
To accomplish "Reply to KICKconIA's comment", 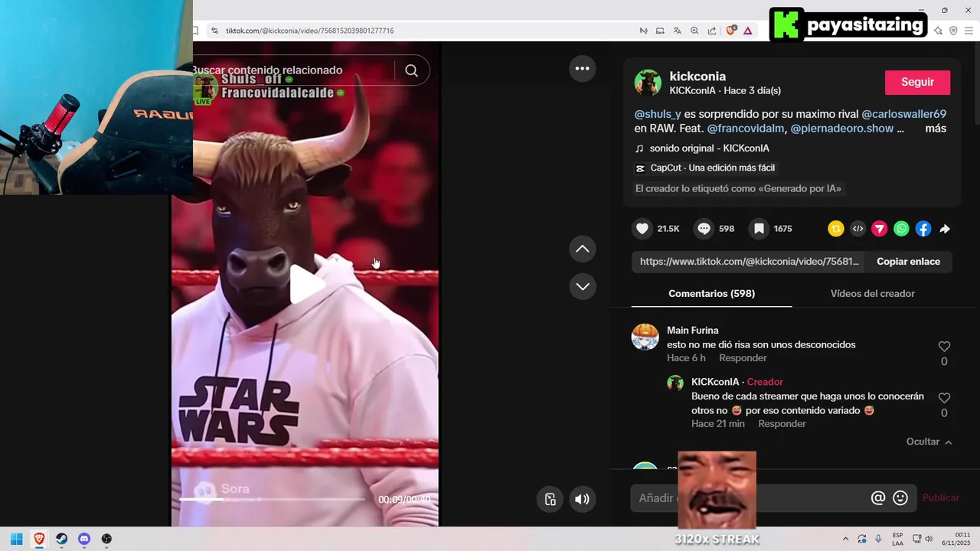I will (x=782, y=424).
